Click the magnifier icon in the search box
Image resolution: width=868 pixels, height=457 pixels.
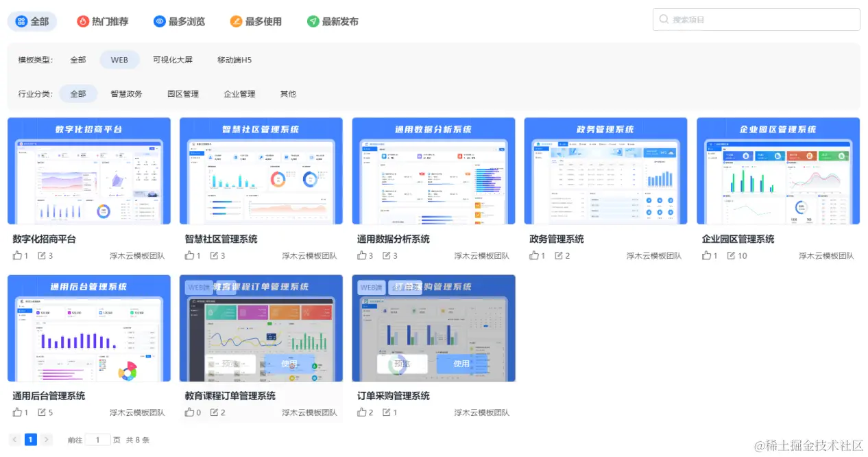click(x=663, y=20)
